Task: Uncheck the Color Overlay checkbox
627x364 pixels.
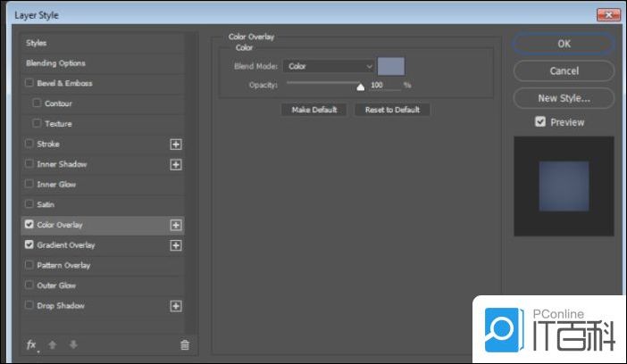Action: pyautogui.click(x=29, y=224)
